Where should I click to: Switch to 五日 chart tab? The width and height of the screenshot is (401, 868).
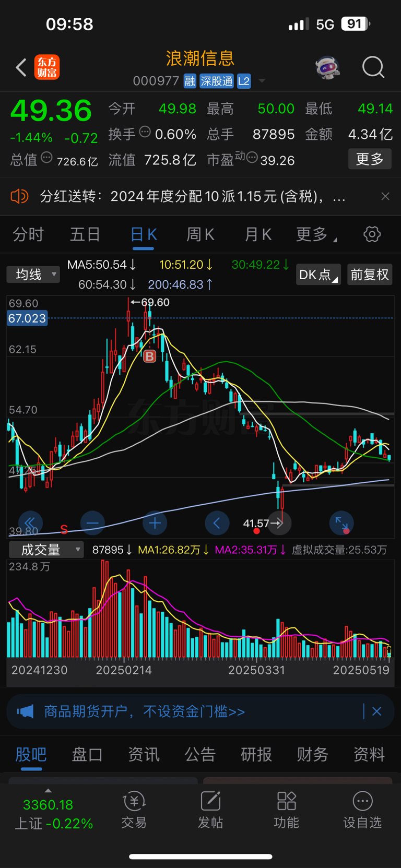click(85, 234)
